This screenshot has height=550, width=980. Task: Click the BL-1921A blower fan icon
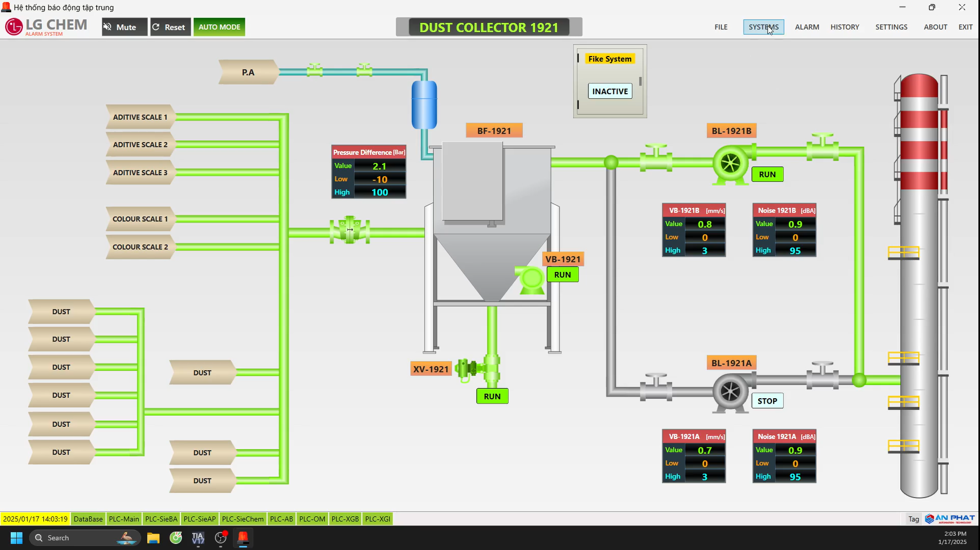click(730, 392)
